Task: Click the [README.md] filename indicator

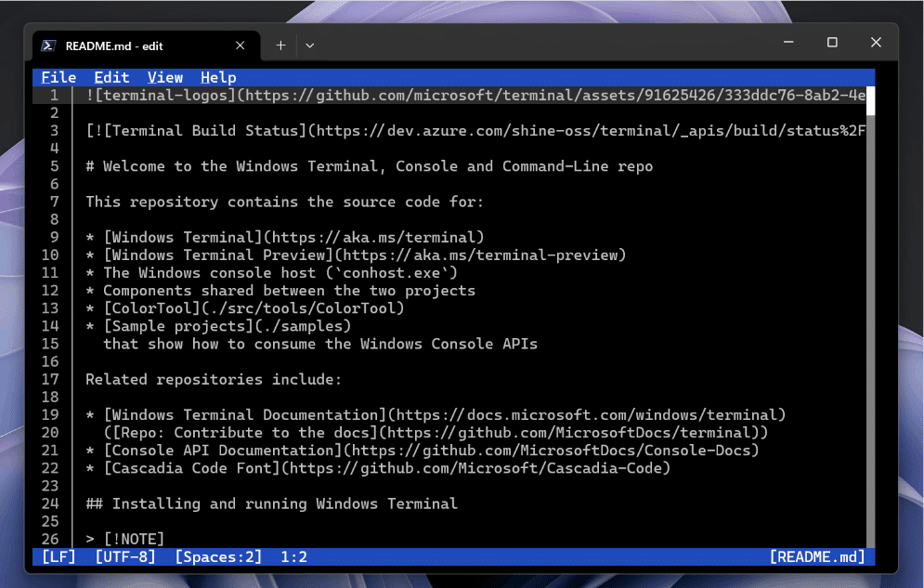Action: coord(817,555)
